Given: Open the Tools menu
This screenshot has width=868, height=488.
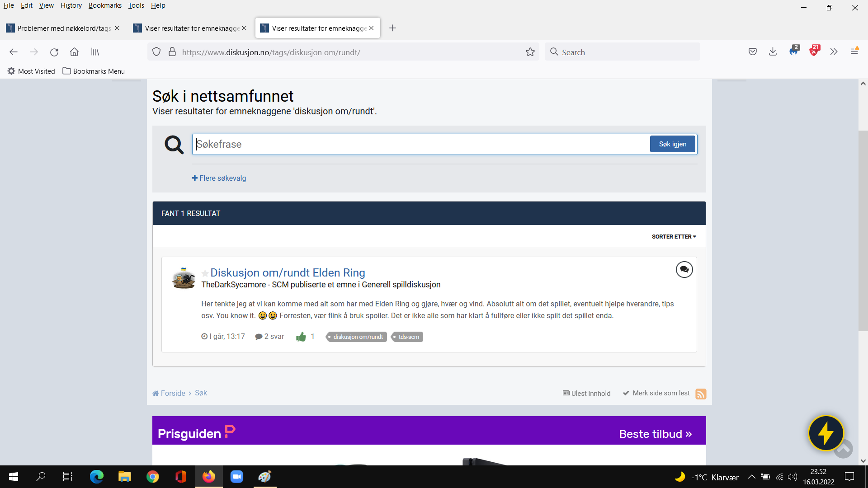Looking at the screenshot, I should point(136,5).
